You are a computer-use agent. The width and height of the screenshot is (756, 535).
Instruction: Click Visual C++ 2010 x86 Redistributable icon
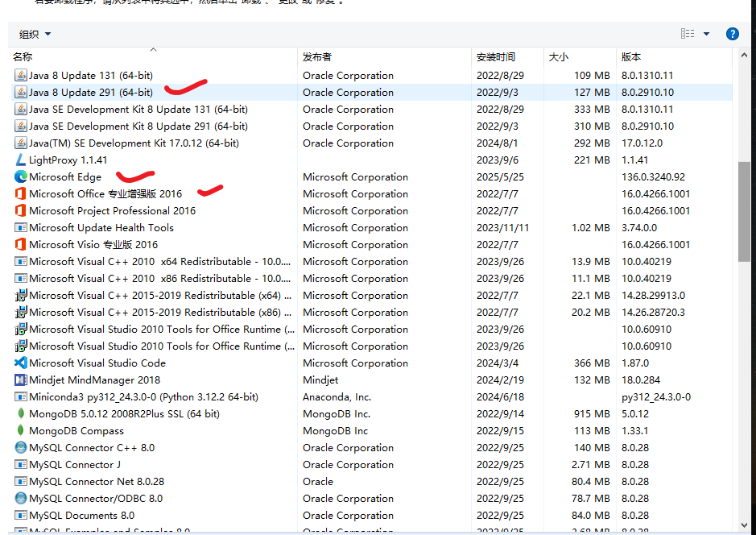[20, 278]
